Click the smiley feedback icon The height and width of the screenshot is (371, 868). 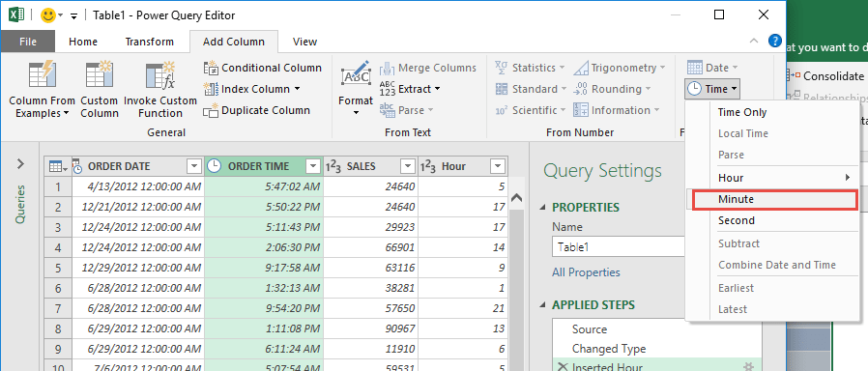[48, 15]
